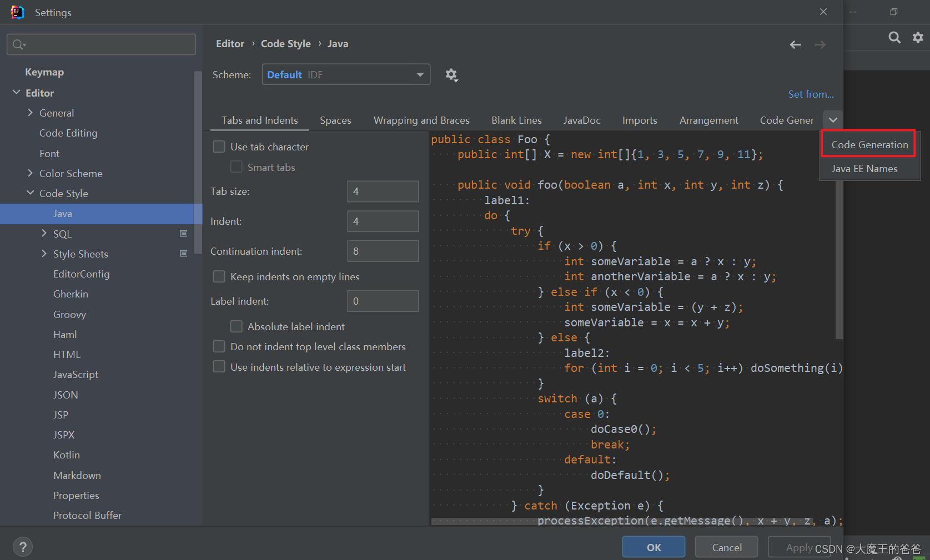Switch to the Spaces tab
Viewport: 930px width, 560px height.
335,120
